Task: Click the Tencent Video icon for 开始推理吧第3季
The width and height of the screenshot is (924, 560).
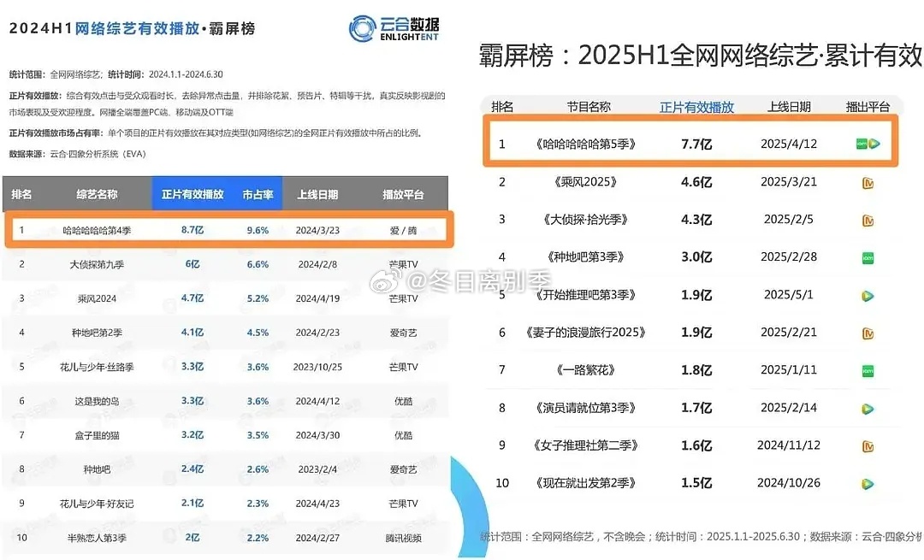Action: [868, 296]
